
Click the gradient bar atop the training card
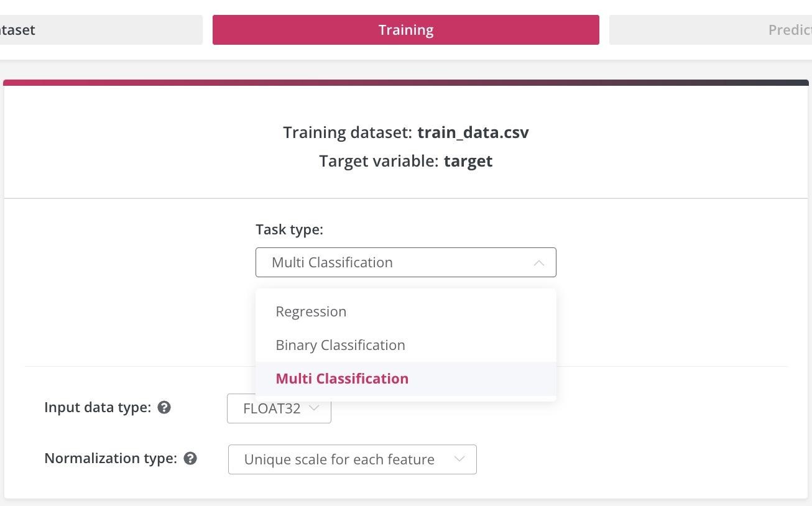click(405, 83)
